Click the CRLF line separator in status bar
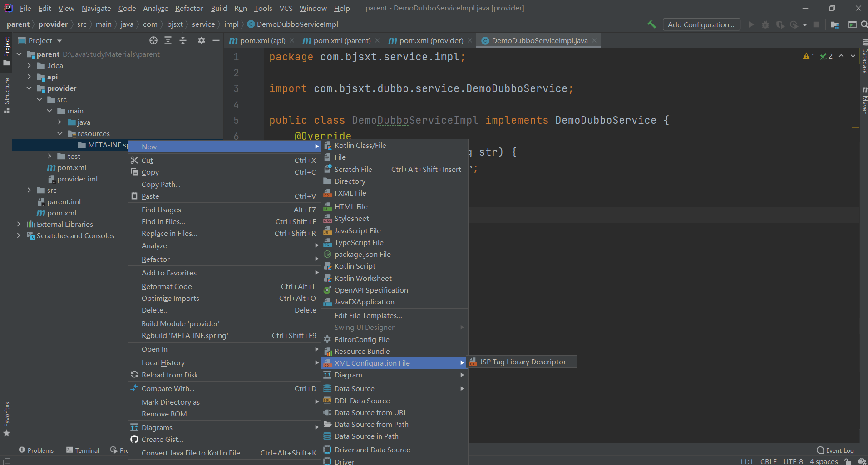Screen dimensions: 868x465 point(768,461)
